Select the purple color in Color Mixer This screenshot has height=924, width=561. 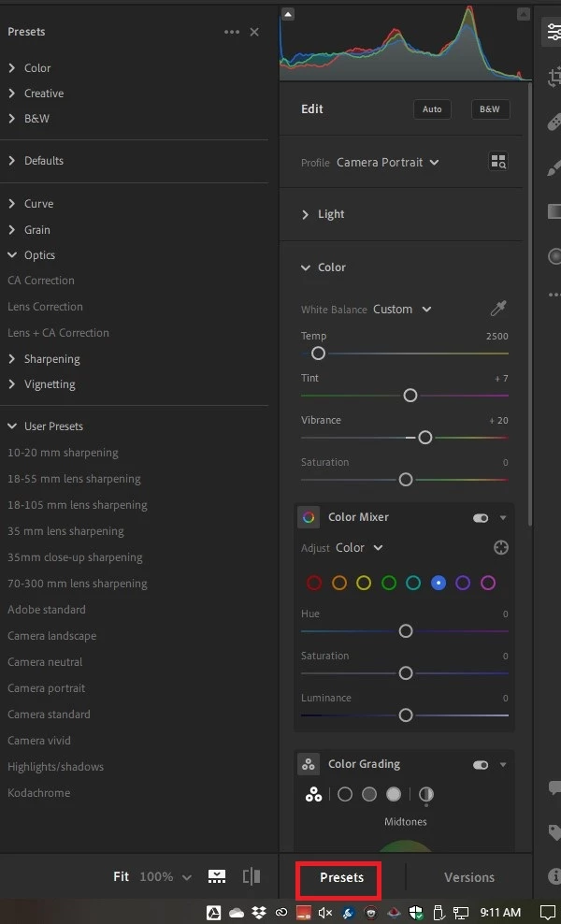coord(463,583)
